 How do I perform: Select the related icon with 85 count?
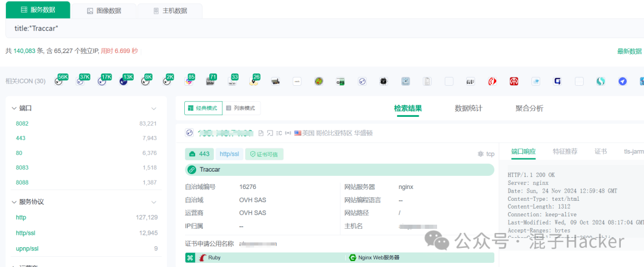189,81
